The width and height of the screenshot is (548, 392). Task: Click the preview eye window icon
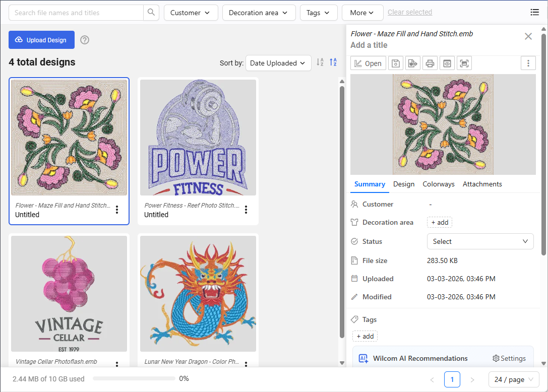tap(447, 63)
